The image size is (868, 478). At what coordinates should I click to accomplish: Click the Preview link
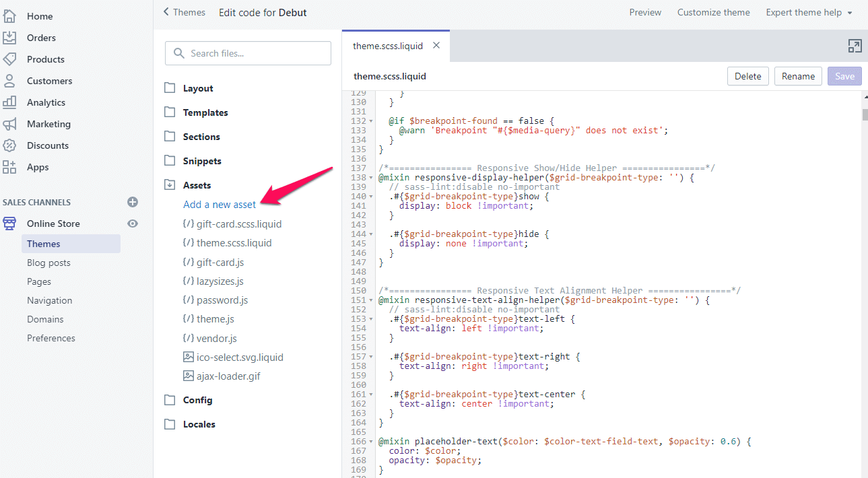pyautogui.click(x=645, y=12)
